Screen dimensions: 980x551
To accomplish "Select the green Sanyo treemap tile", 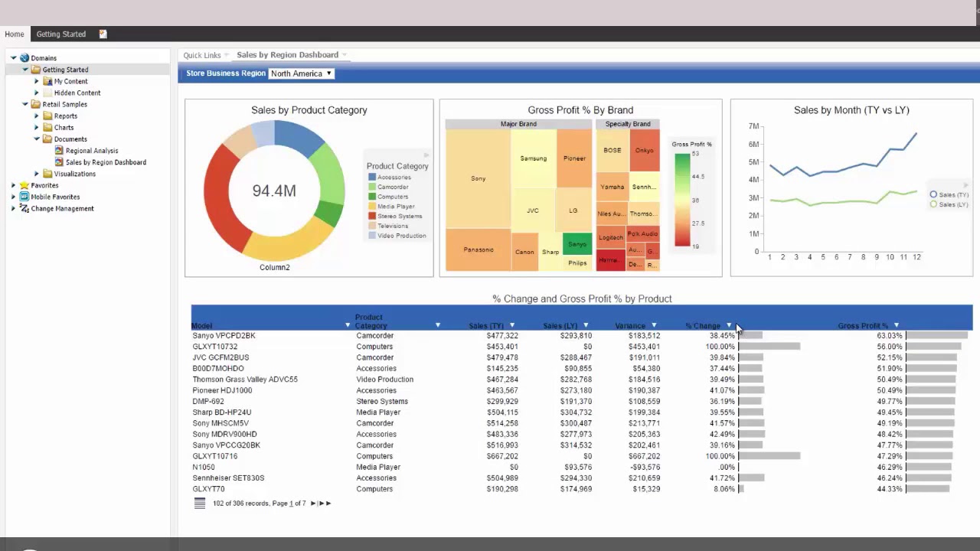I will (577, 244).
